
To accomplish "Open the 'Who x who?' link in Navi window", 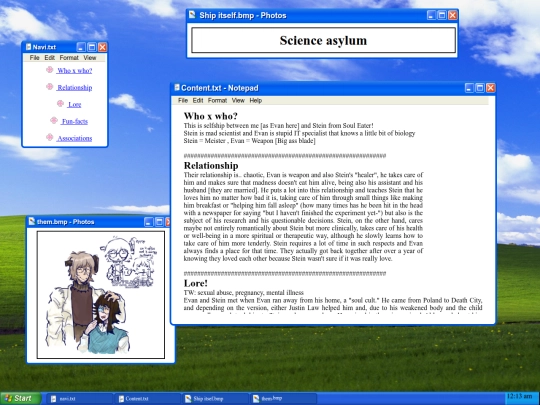I will pyautogui.click(x=74, y=71).
